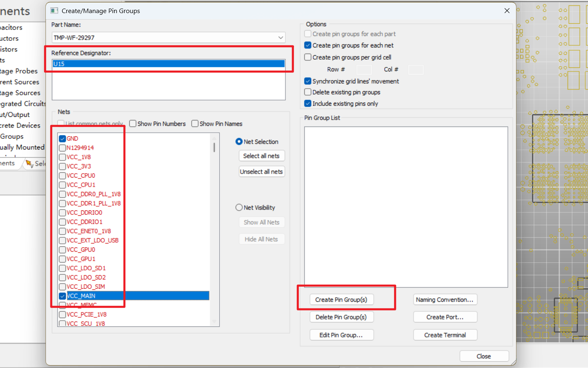The width and height of the screenshot is (588, 368).
Task: Click Hide All Nets button
Action: tap(262, 239)
